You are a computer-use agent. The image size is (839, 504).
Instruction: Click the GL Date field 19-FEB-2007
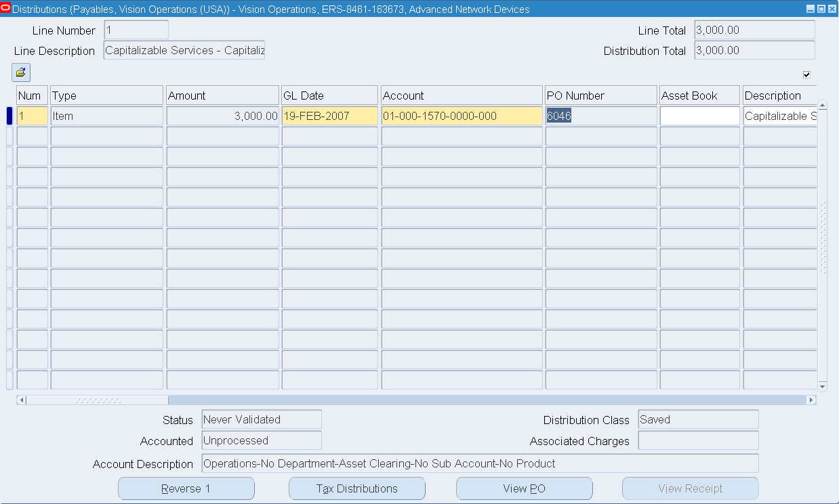click(330, 116)
